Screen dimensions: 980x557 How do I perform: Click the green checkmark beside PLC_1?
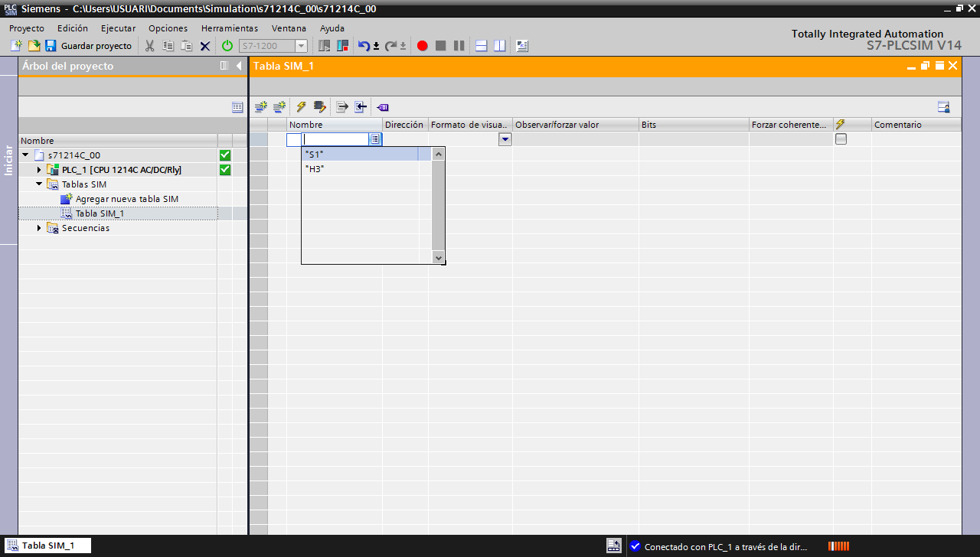225,170
